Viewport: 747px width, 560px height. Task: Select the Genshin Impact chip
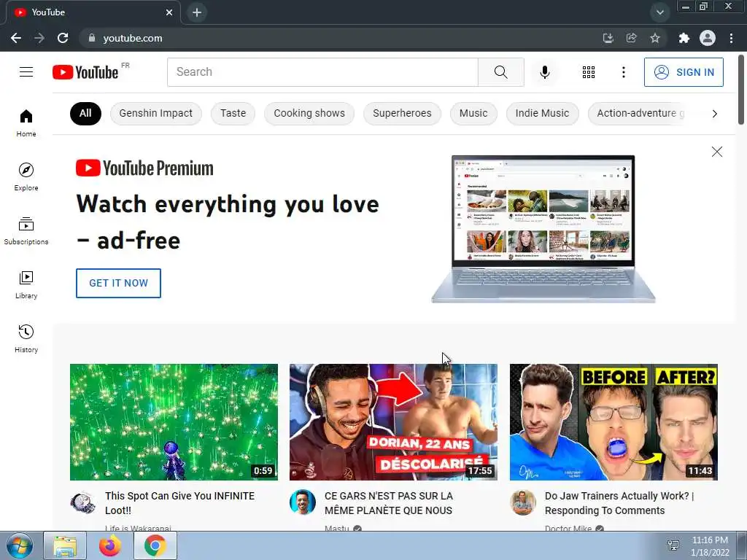[x=156, y=113]
